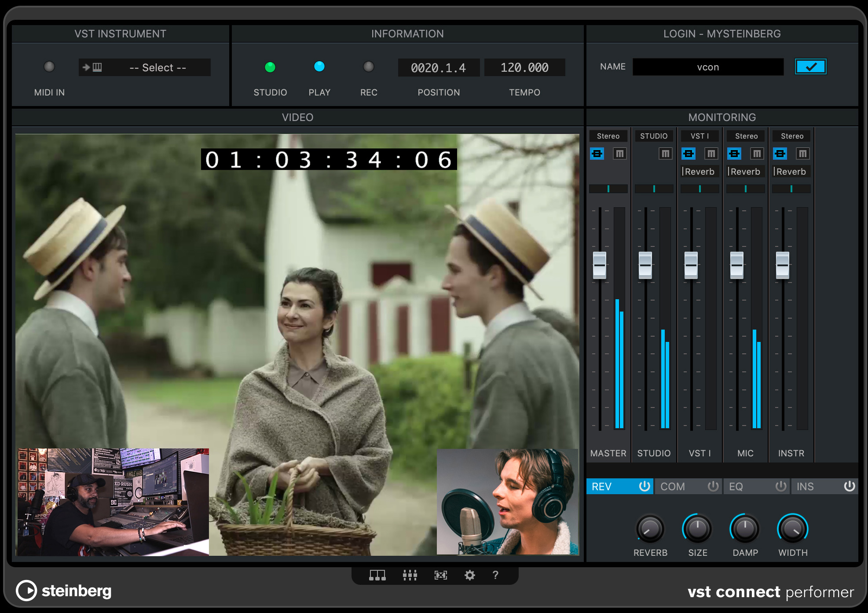
Task: Toggle the REV effect power switch
Action: point(644,486)
